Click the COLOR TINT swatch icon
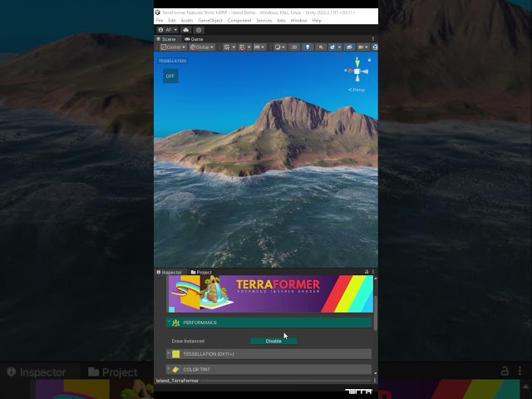Image resolution: width=532 pixels, height=399 pixels. (175, 369)
